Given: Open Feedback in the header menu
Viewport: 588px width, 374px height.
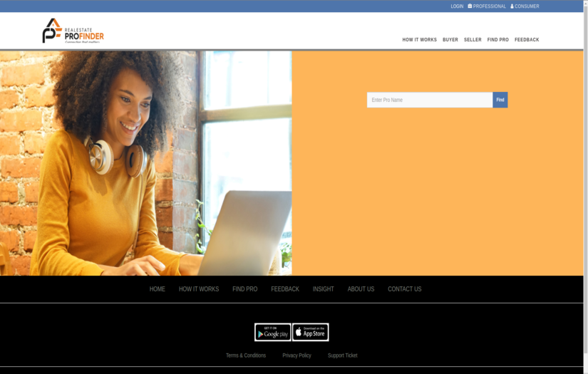Looking at the screenshot, I should 527,40.
